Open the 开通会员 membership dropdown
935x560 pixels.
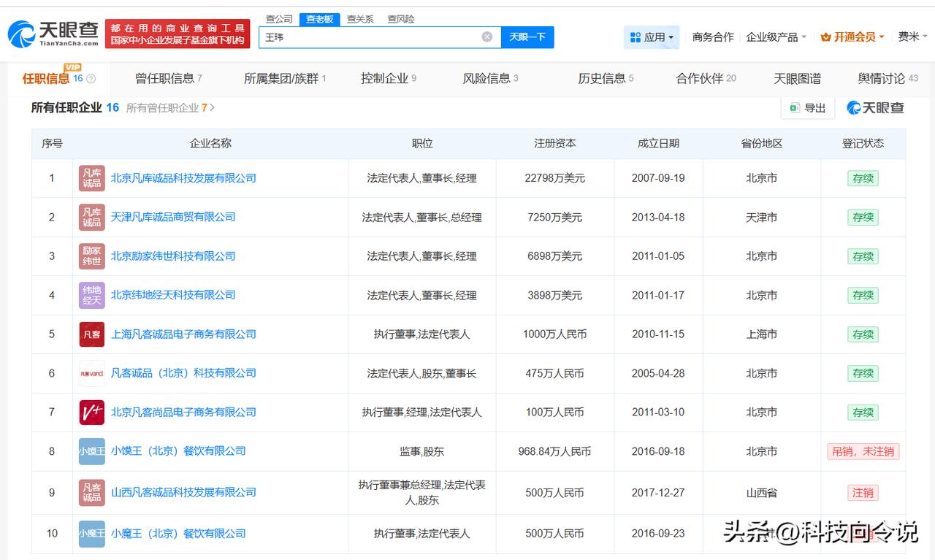852,37
